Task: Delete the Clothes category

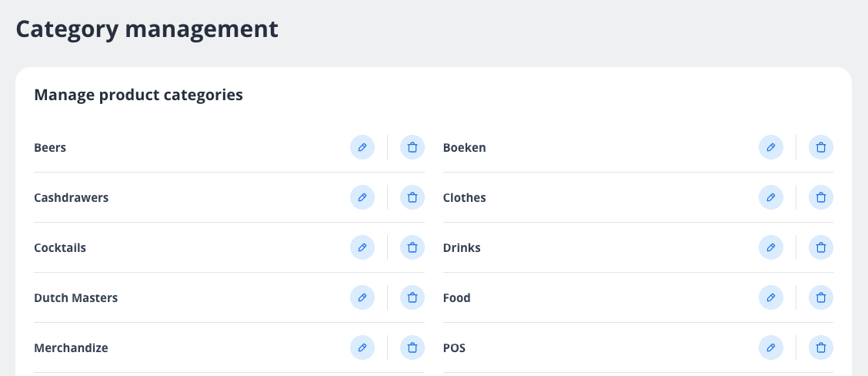Action: pyautogui.click(x=821, y=197)
